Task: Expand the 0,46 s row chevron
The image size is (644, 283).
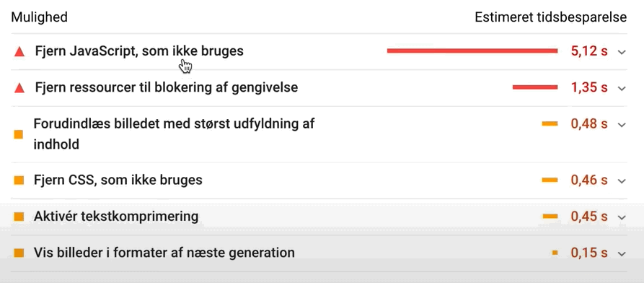Action: tap(622, 181)
